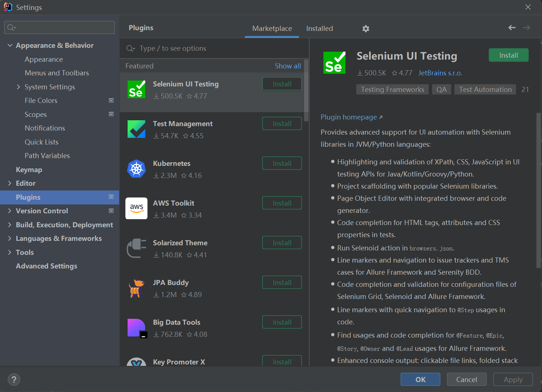Viewport: 542px width, 392px height.
Task: Install Selenium UI Testing from list
Action: pos(282,84)
